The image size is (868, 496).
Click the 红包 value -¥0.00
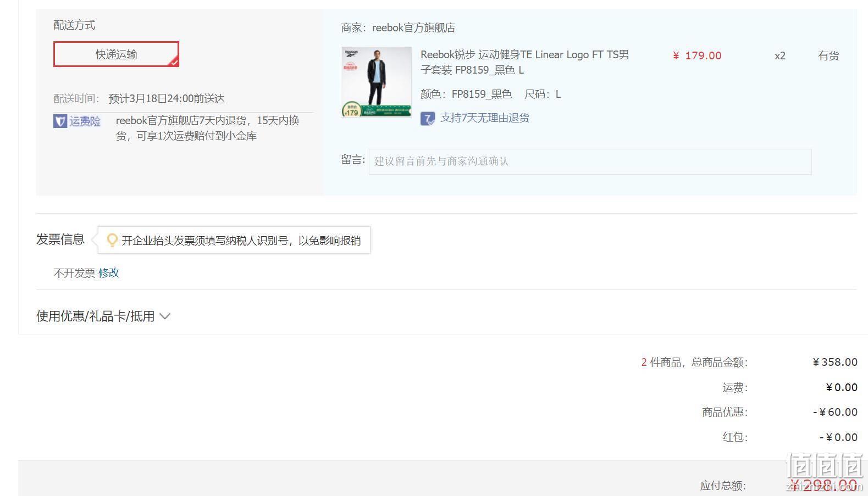[x=838, y=437]
